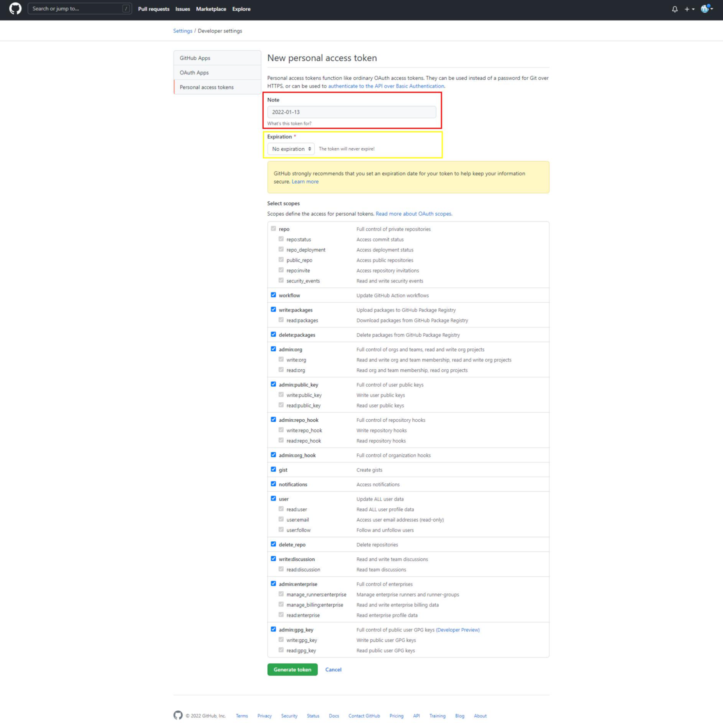Open the user avatar menu
Viewport: 723px width, 728px height.
coord(707,9)
